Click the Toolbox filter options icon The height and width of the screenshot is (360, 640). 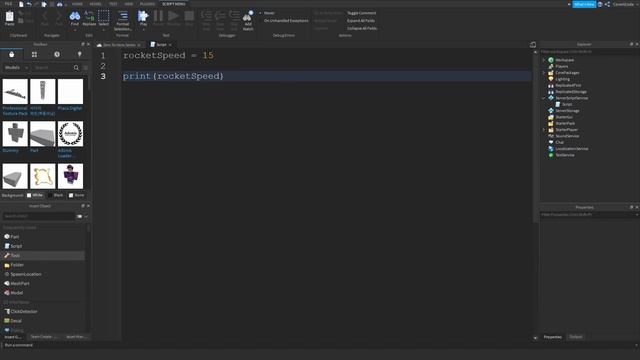click(85, 67)
